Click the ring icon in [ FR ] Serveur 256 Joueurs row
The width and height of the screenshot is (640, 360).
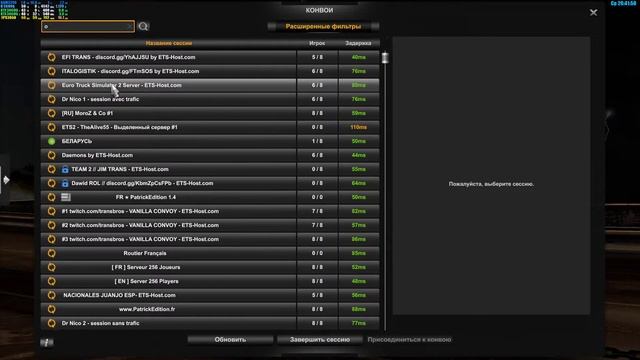tap(51, 267)
